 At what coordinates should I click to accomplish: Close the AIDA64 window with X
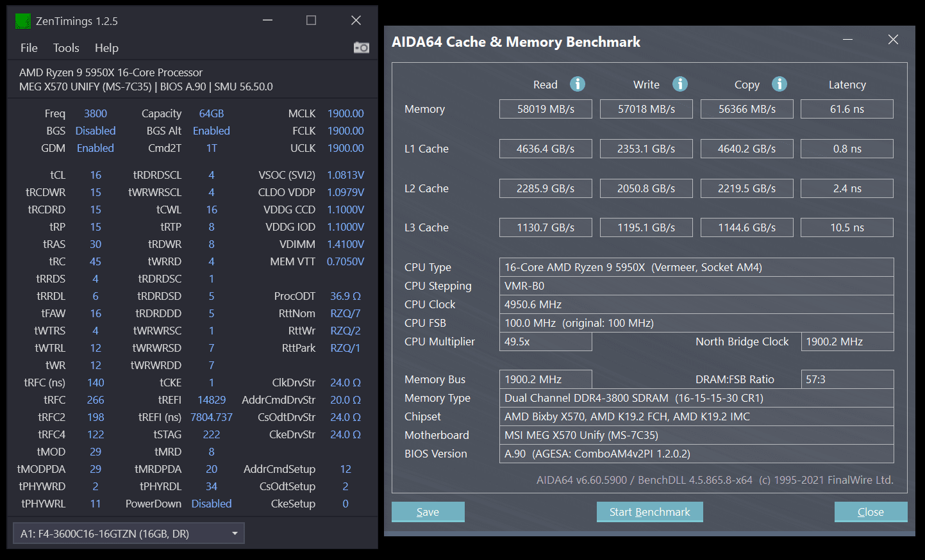[x=893, y=40]
